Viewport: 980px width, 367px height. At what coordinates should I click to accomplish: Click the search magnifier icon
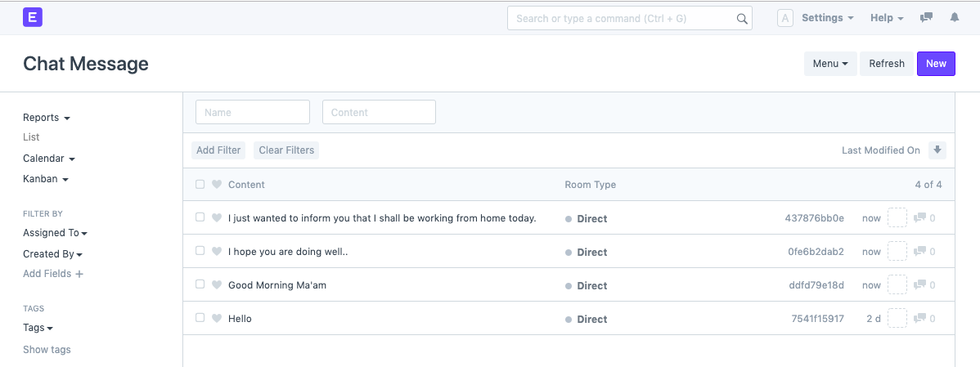click(x=741, y=19)
